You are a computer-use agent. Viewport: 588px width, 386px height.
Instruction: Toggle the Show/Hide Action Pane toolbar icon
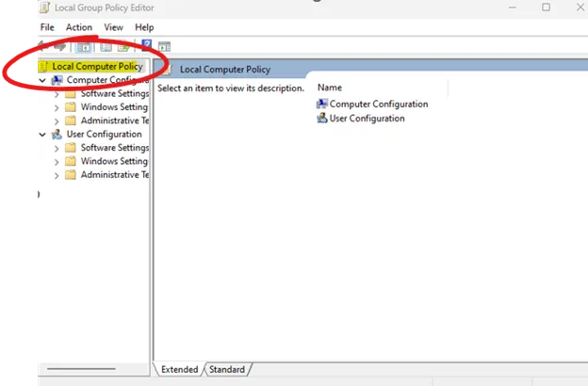tap(164, 46)
